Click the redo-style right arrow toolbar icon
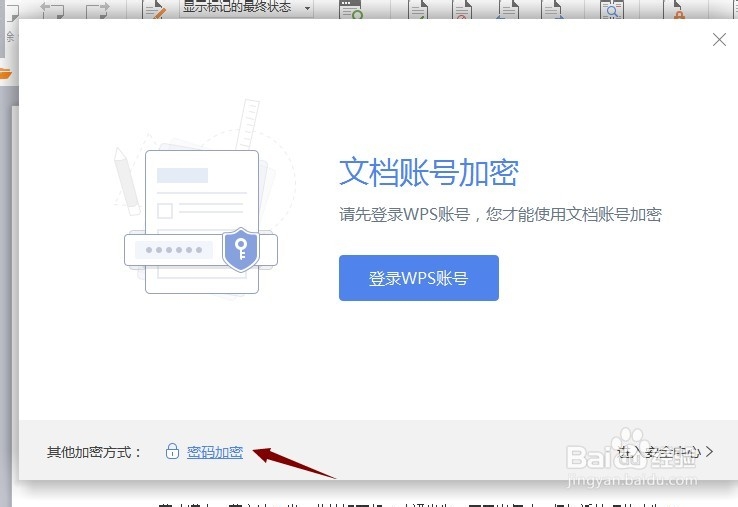 pyautogui.click(x=97, y=9)
